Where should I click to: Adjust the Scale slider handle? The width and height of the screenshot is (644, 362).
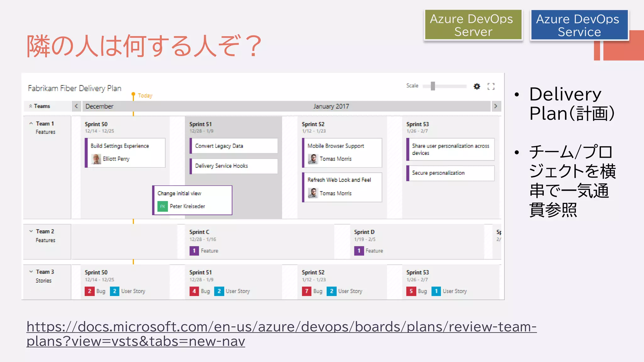tap(433, 86)
